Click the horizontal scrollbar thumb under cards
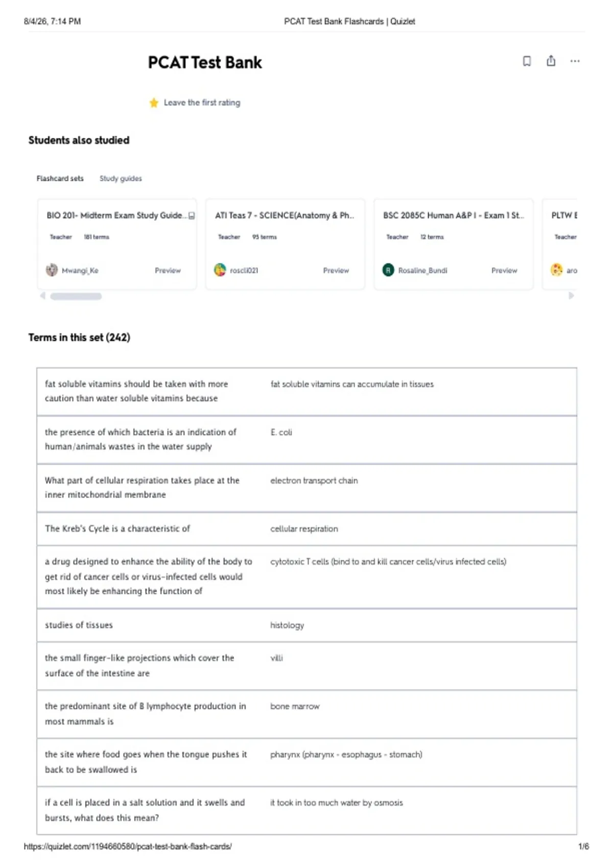 76,296
